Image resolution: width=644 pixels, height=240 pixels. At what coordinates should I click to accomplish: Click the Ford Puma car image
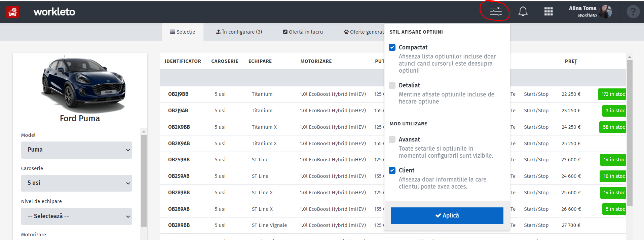click(x=83, y=84)
